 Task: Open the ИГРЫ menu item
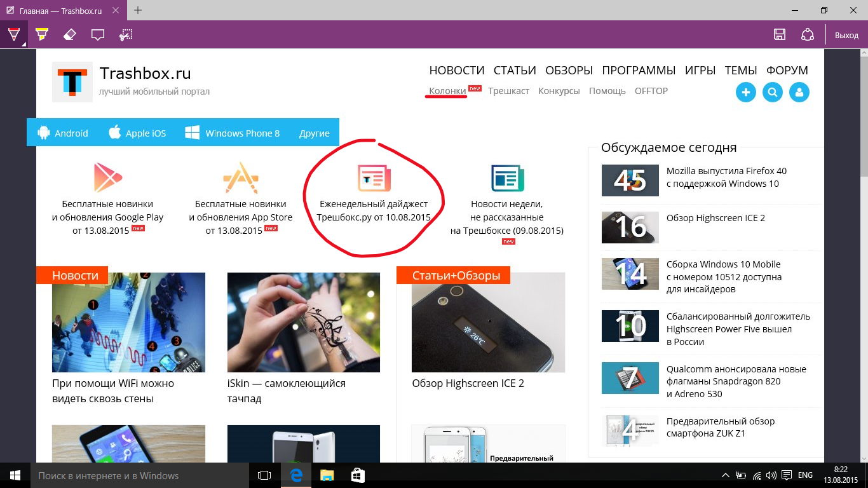coord(700,71)
